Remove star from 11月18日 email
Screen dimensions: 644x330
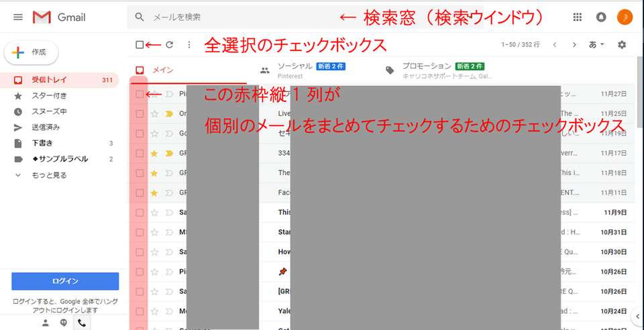(154, 173)
